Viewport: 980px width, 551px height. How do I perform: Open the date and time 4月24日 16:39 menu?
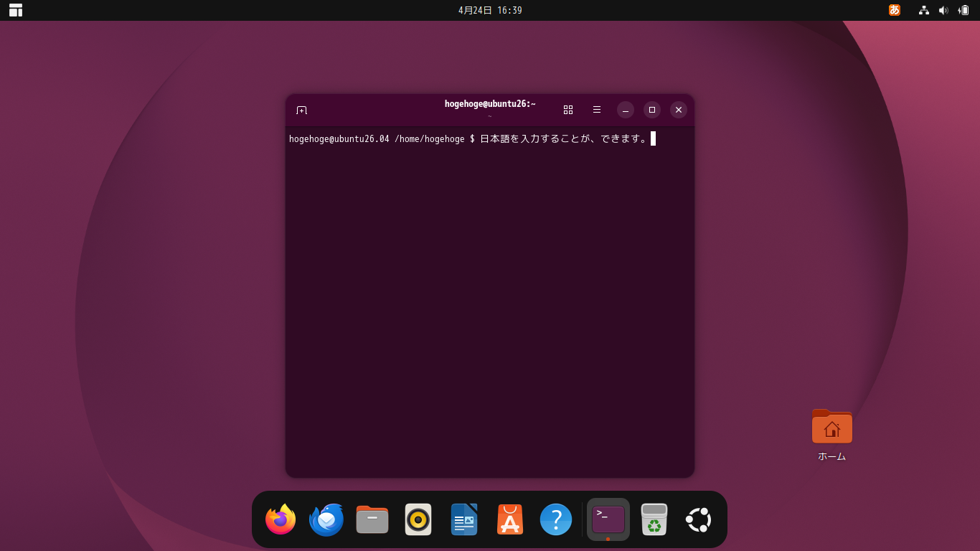click(x=490, y=10)
